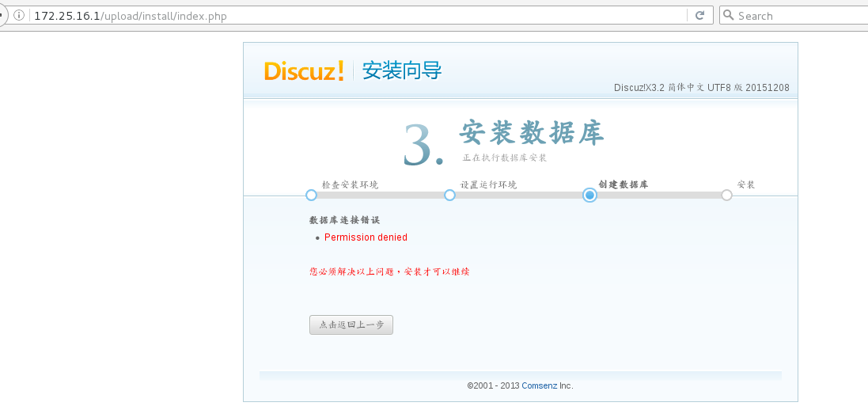Screen dimensions: 868x410
Task: Click the ©2001 - 2013 copyright text
Action: click(521, 385)
